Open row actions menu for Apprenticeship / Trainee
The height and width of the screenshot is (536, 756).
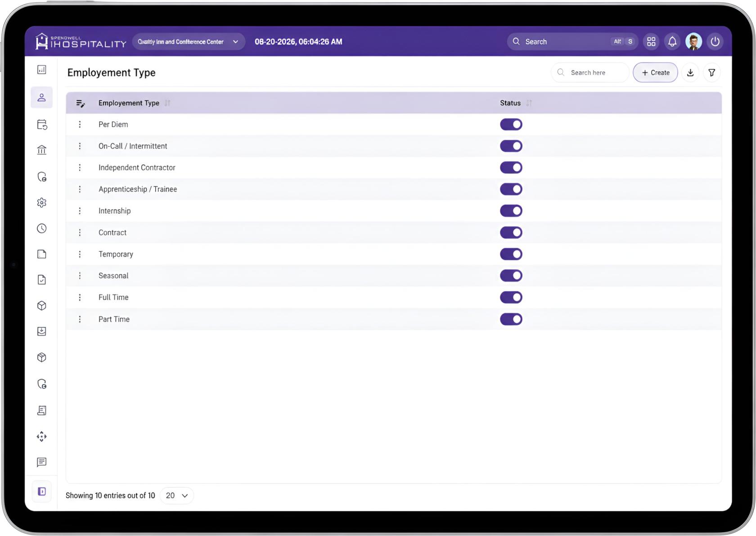pos(80,189)
